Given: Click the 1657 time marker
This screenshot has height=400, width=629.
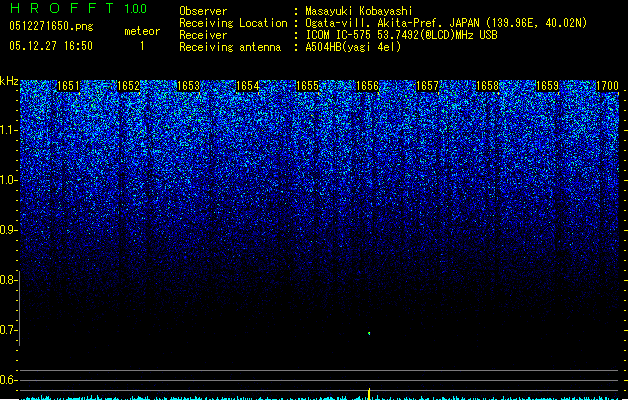Looking at the screenshot, I should click(x=428, y=86).
